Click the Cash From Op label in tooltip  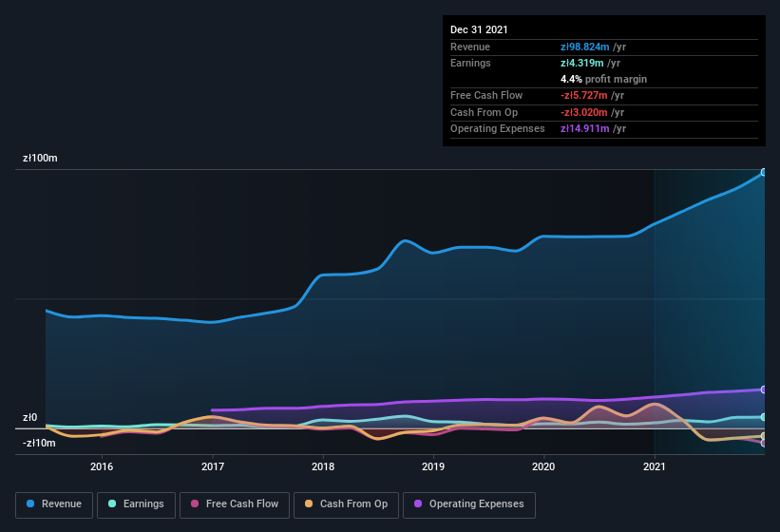coord(484,112)
